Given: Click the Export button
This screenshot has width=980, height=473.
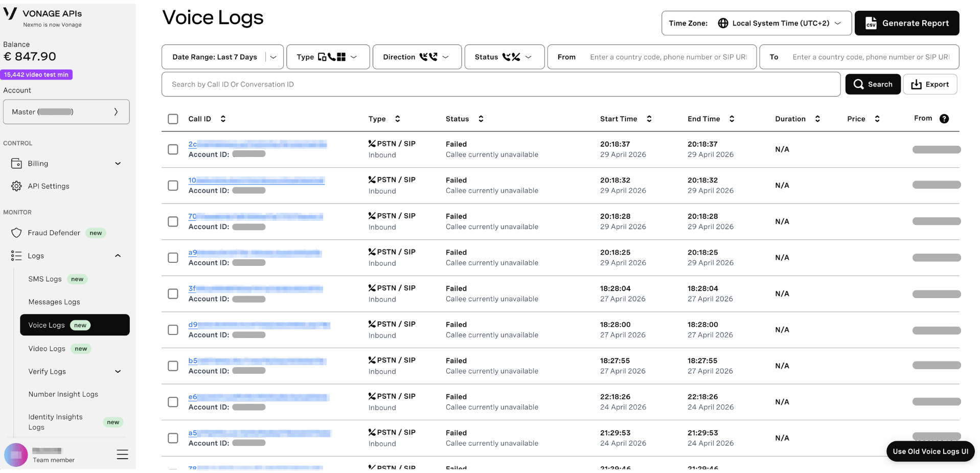Looking at the screenshot, I should (930, 84).
